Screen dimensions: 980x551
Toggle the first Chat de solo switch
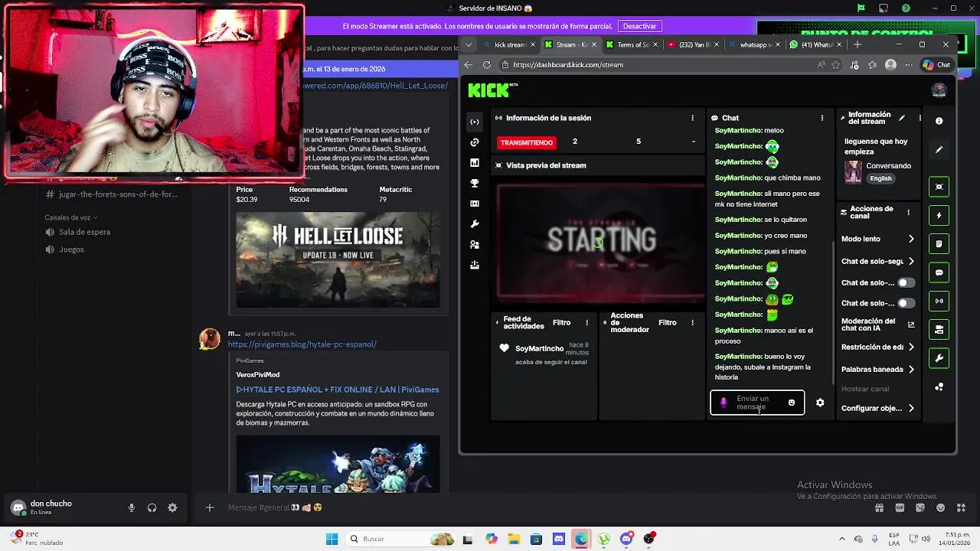point(906,282)
